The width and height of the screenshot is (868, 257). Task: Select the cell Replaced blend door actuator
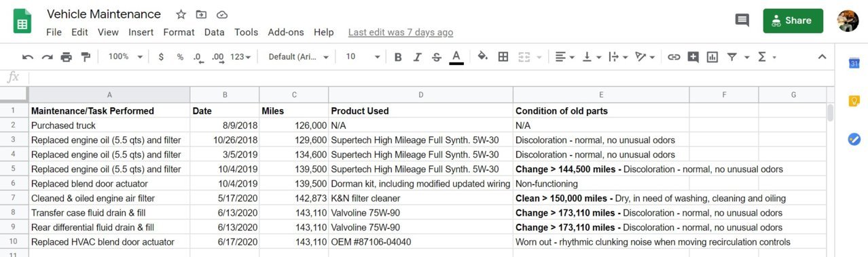pyautogui.click(x=109, y=184)
